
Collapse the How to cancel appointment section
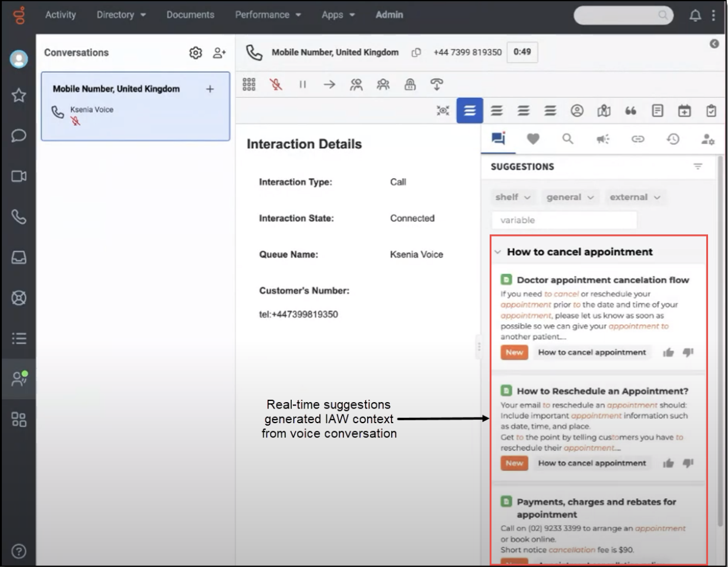coord(498,252)
